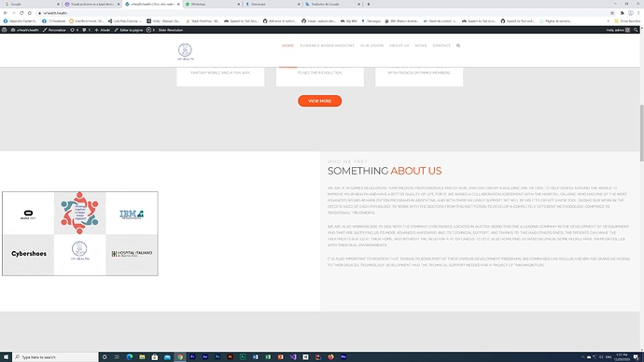Viewport: 644px width, 362px height.
Task: Switch to the Google tab
Action: click(x=31, y=4)
